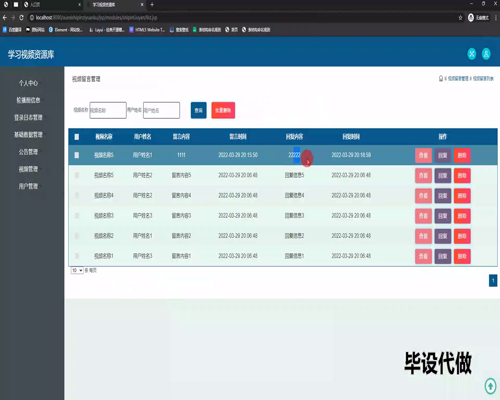This screenshot has width=500, height=400.
Task: Expand 轮播图信息 in the sidebar
Action: (28, 100)
